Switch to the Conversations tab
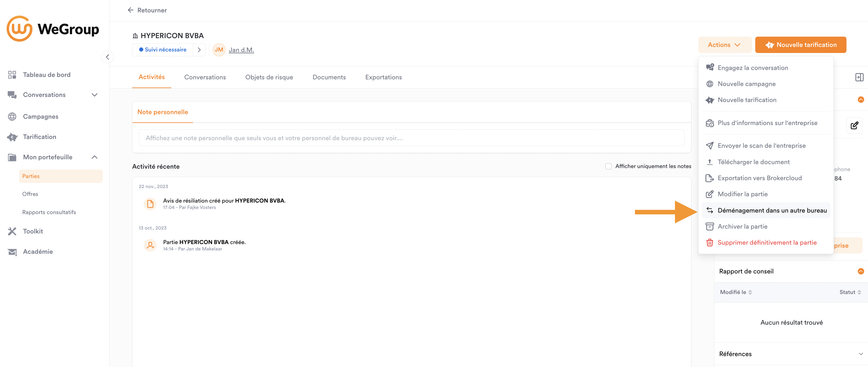The image size is (868, 367). [x=205, y=78]
